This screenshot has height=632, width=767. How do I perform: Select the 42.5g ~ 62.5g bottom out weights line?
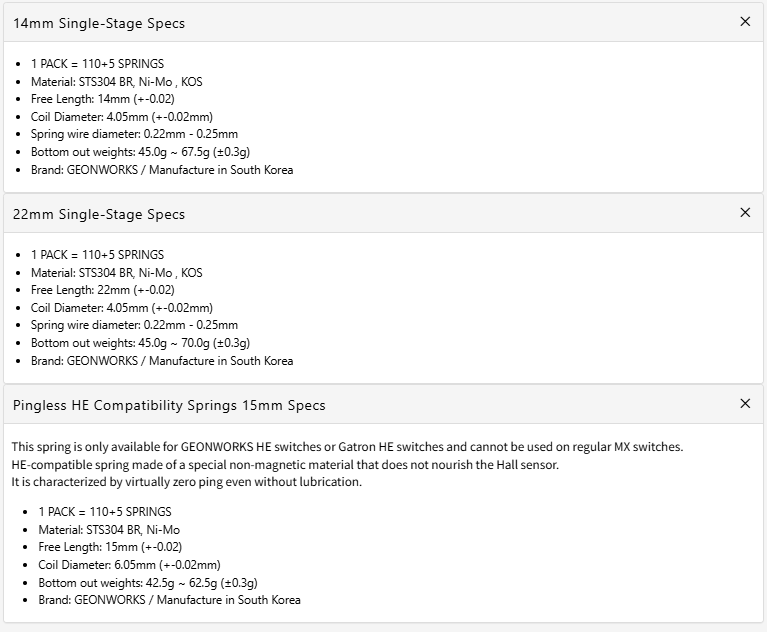click(x=148, y=582)
